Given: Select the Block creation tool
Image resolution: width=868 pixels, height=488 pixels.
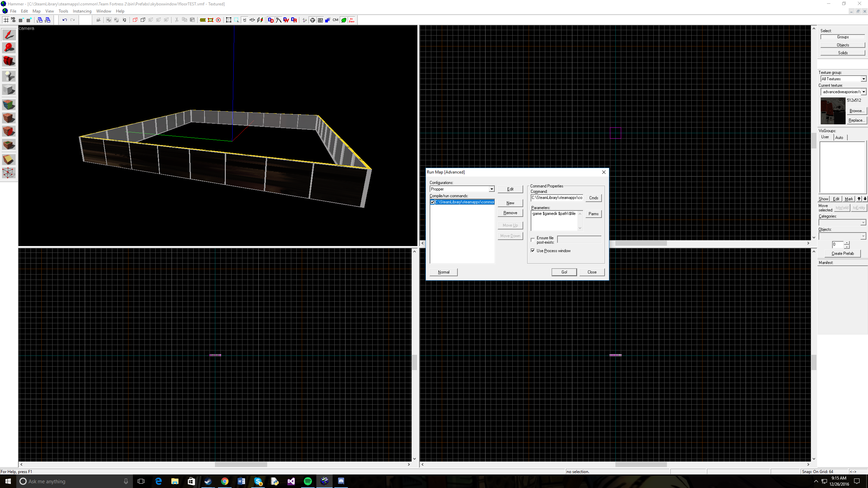Looking at the screenshot, I should (9, 90).
